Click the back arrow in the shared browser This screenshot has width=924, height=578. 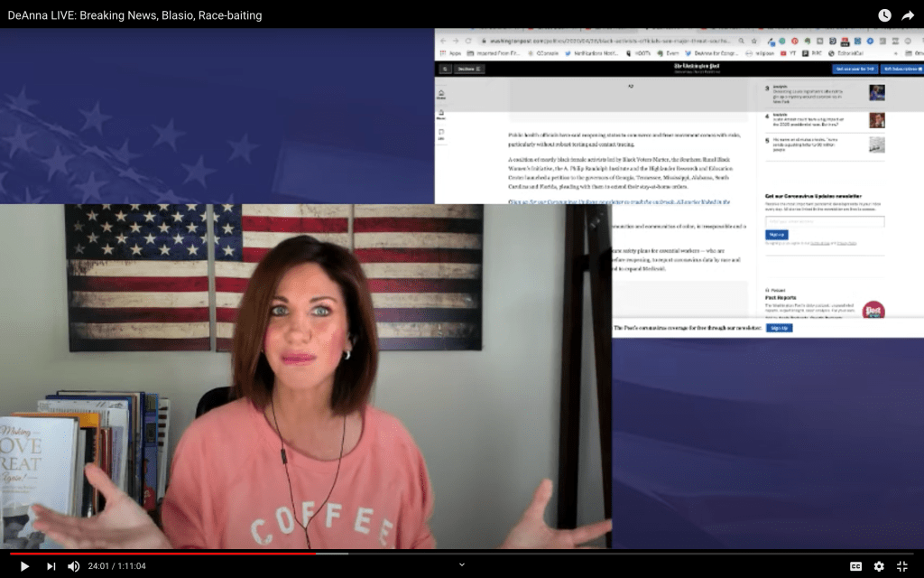click(x=443, y=41)
